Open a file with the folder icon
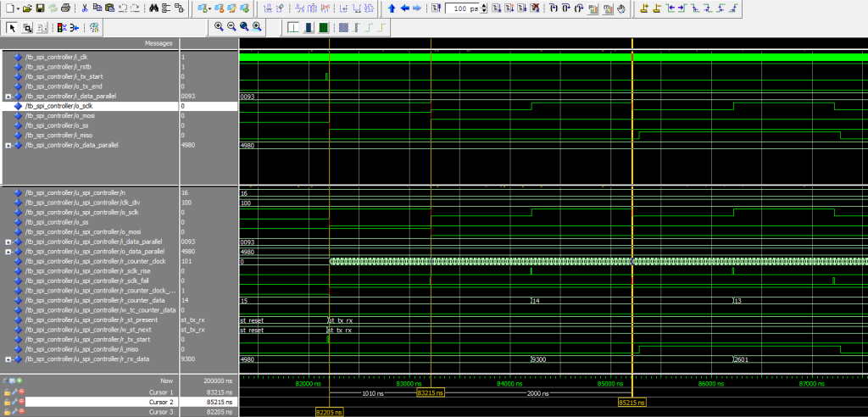868x417 pixels. 27,8
